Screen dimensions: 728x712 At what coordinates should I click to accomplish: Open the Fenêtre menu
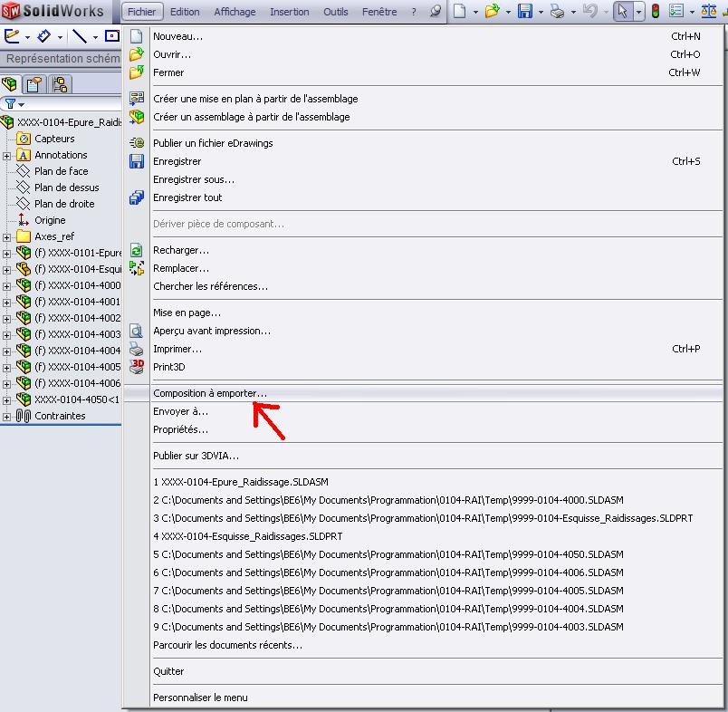click(x=379, y=12)
